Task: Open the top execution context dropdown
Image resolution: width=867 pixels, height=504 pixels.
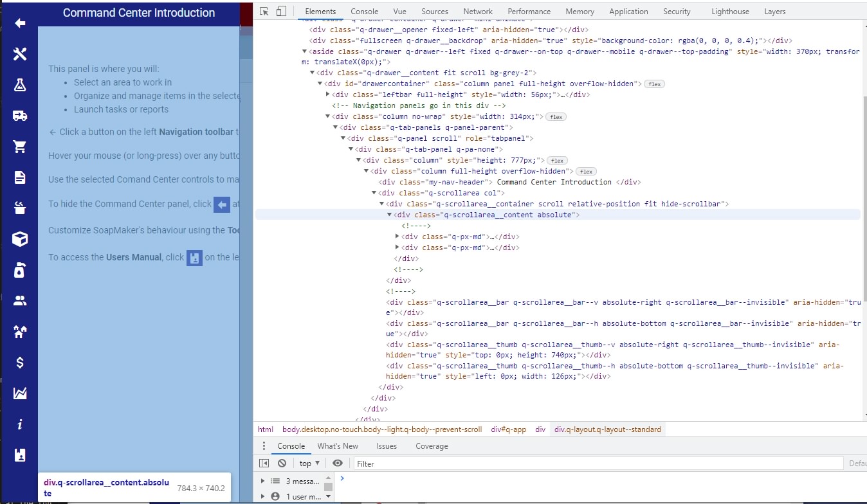Action: [308, 463]
